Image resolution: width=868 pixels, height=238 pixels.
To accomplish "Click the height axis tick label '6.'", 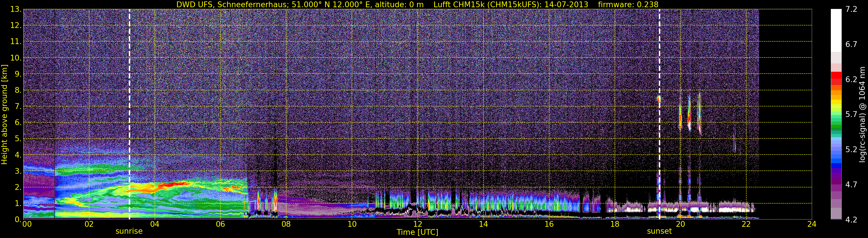I will point(18,123).
